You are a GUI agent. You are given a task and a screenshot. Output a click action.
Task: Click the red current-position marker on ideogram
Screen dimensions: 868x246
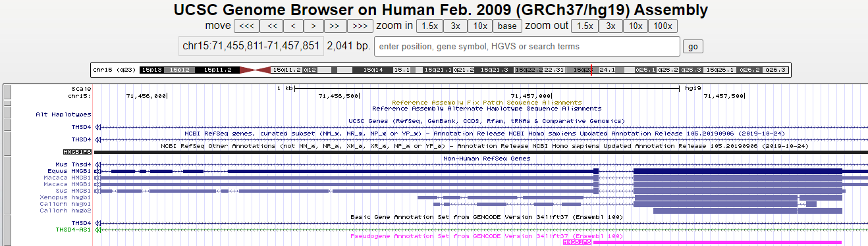pos(591,70)
